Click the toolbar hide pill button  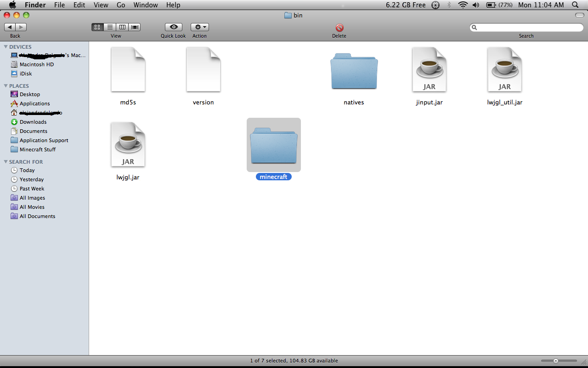pos(580,15)
